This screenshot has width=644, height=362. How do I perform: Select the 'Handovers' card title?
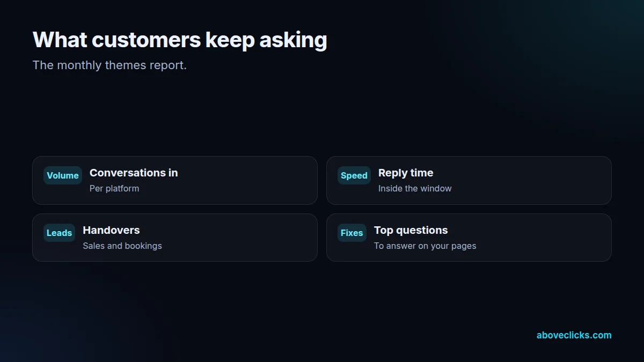click(111, 230)
